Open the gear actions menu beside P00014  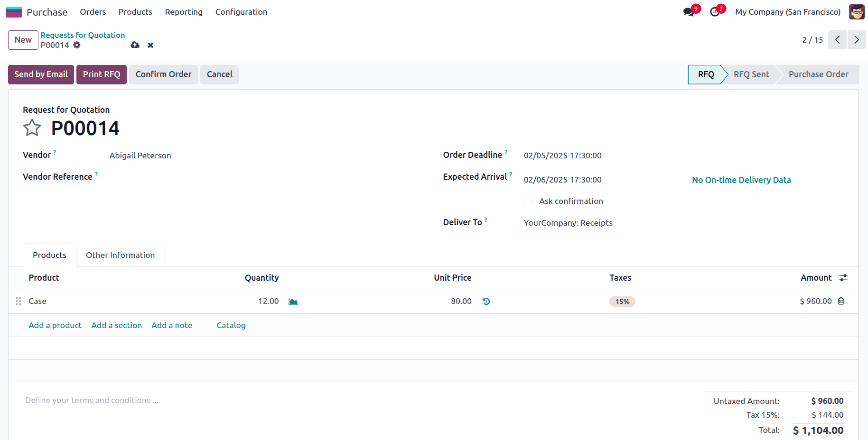[77, 45]
